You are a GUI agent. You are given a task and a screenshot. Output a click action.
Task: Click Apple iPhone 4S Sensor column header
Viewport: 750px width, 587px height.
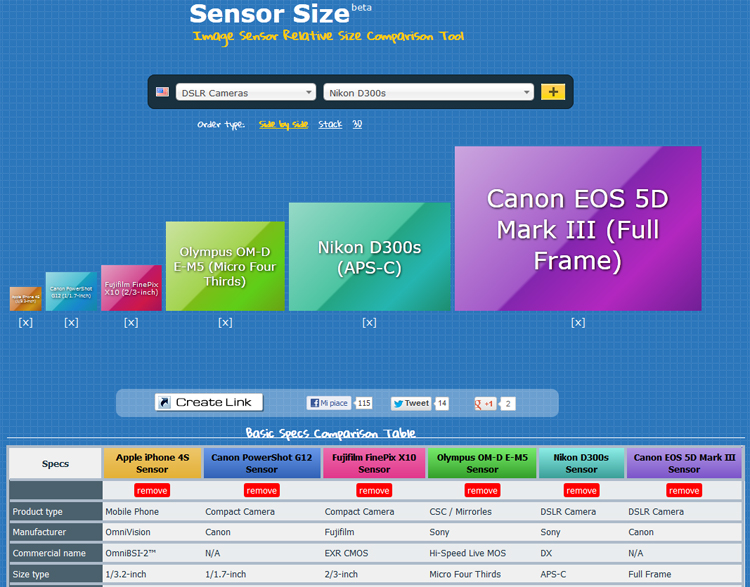[x=152, y=463]
